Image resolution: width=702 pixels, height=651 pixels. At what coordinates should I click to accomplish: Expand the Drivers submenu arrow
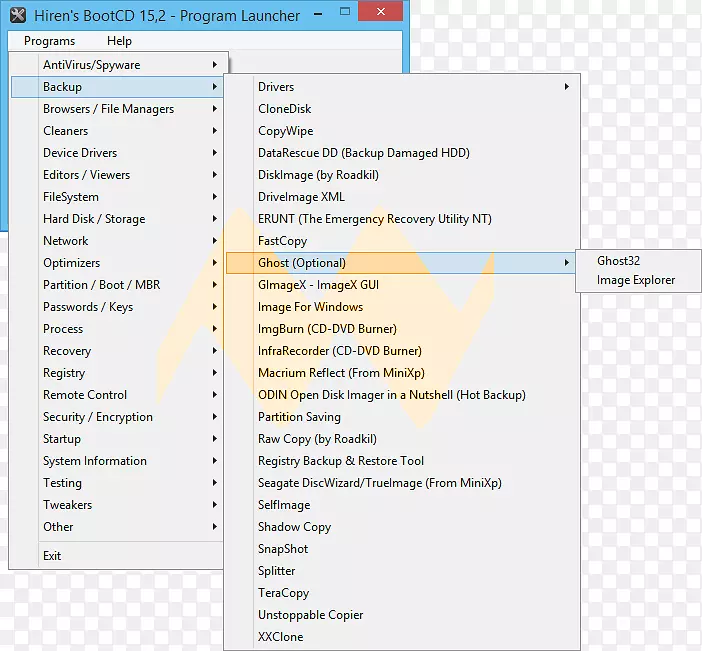click(x=566, y=87)
